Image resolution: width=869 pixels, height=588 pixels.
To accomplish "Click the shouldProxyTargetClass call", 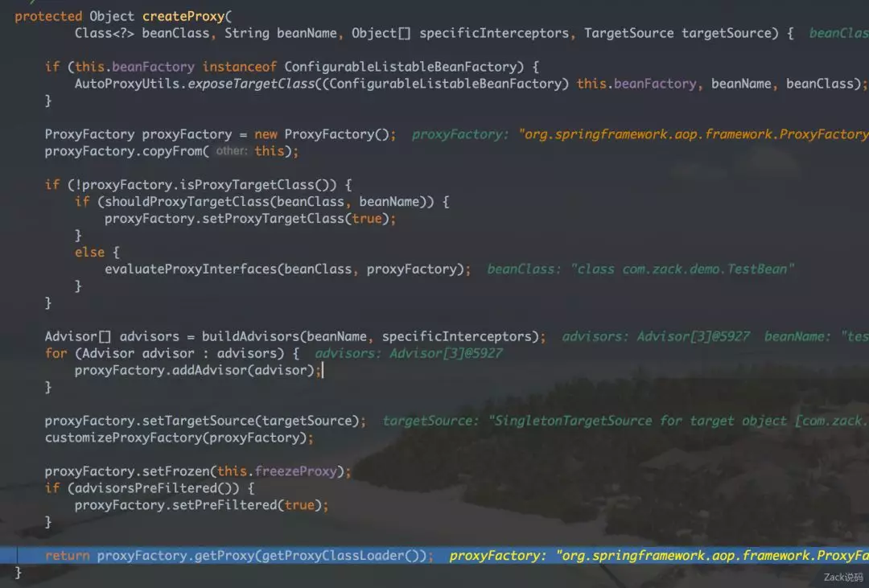I will 187,202.
